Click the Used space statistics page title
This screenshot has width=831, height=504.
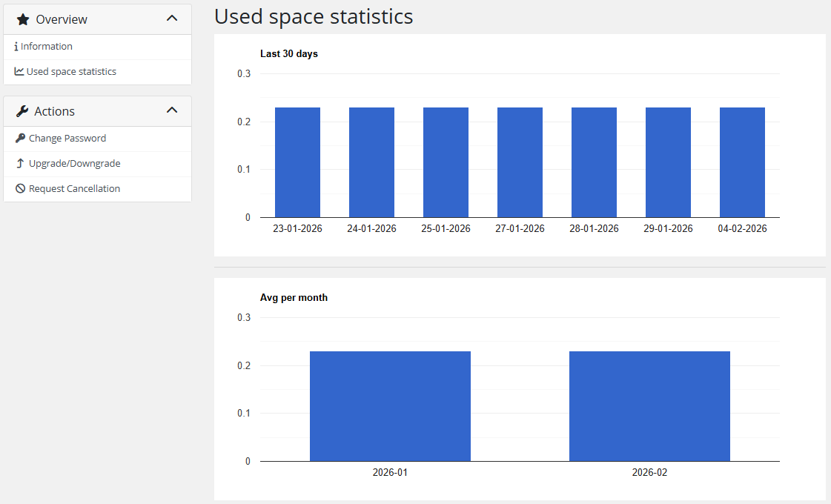coord(313,16)
